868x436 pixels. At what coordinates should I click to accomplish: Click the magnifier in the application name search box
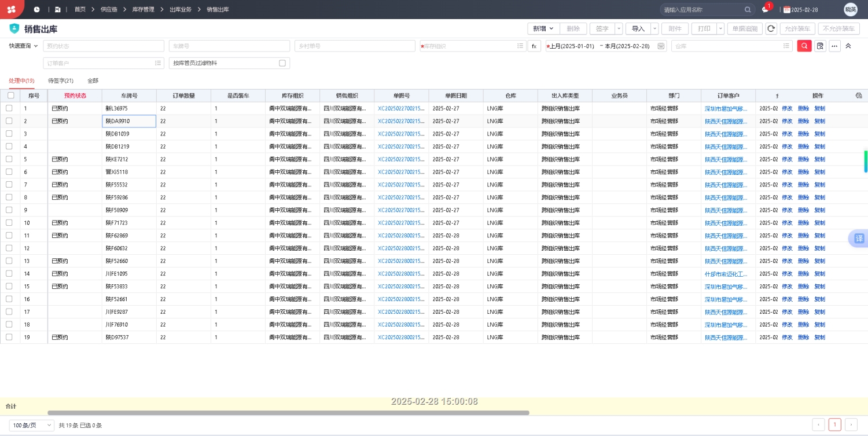pos(748,10)
